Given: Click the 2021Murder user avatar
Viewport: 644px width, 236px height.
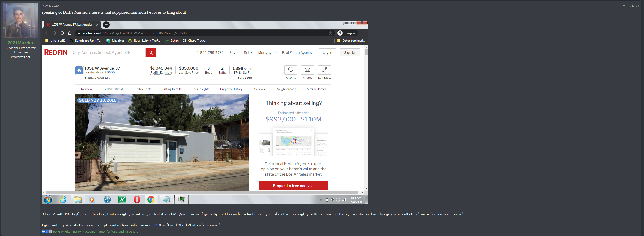Looking at the screenshot, I should tap(21, 21).
